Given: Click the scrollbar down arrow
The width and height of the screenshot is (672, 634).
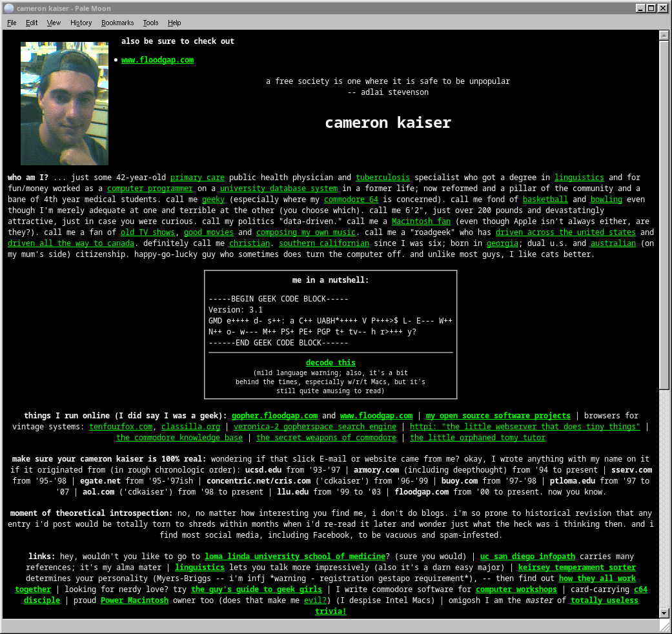Looking at the screenshot, I should [x=664, y=612].
